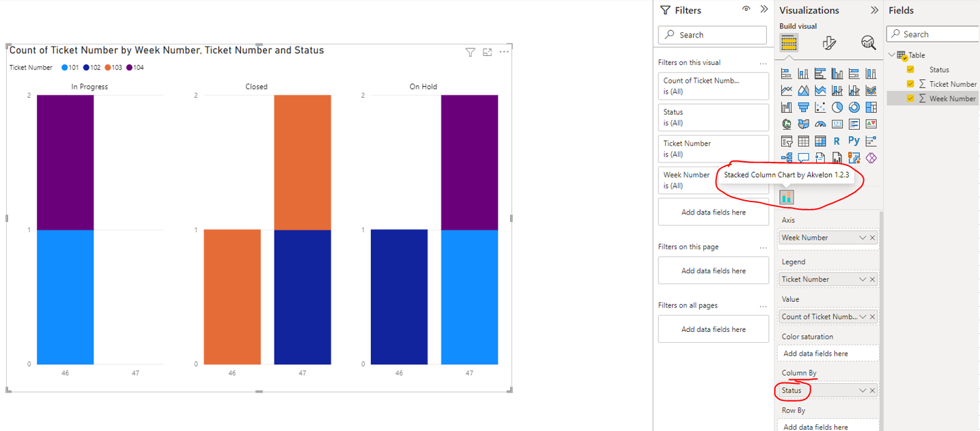Screen dimensions: 980x431
Task: Switch to the Format visual paintbrush tab
Action: pos(829,43)
